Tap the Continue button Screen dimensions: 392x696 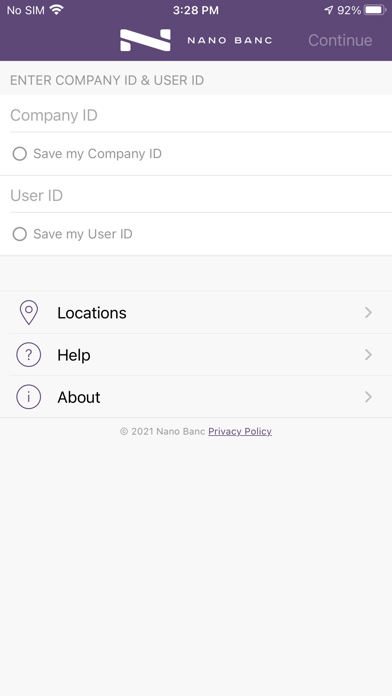click(x=340, y=40)
